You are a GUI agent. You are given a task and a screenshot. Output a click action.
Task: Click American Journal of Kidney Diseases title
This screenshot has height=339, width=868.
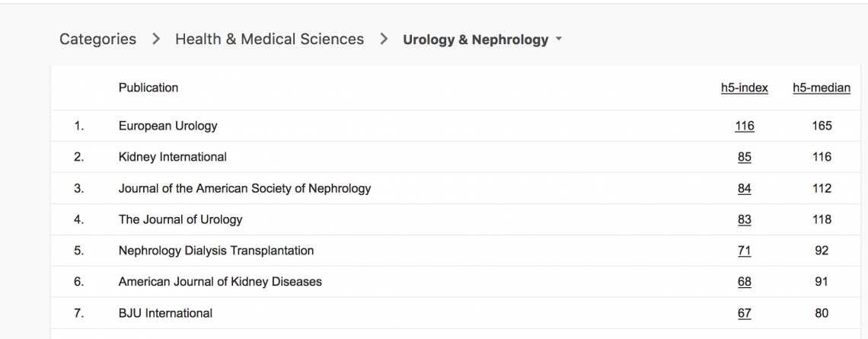pos(220,282)
